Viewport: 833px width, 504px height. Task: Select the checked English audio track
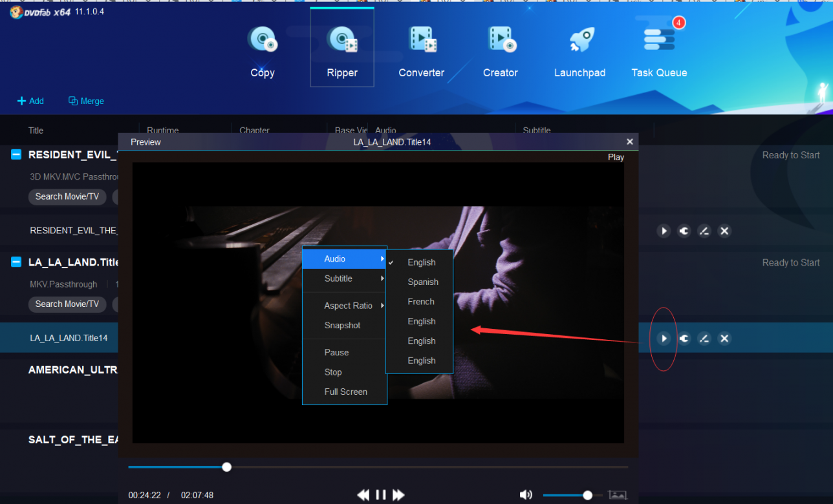420,262
